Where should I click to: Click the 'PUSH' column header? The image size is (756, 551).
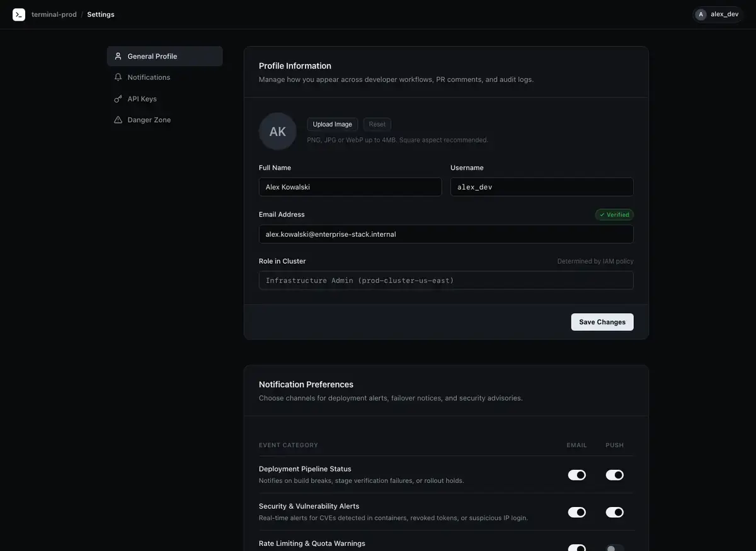[x=615, y=445]
